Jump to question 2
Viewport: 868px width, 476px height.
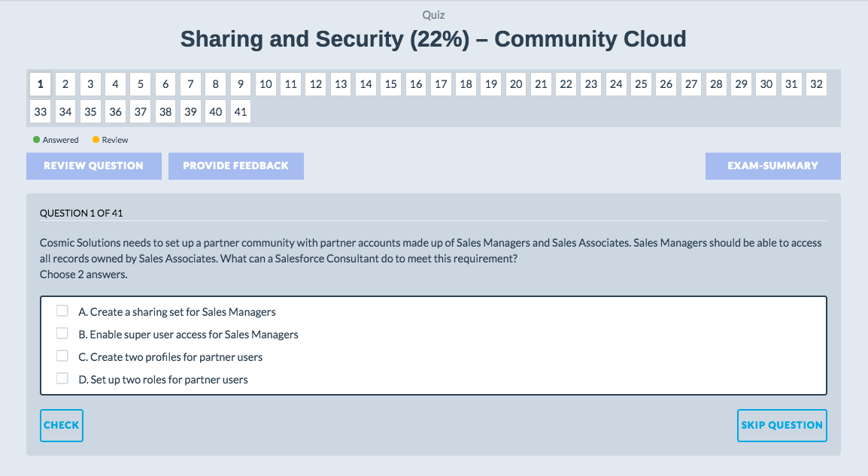(x=65, y=84)
